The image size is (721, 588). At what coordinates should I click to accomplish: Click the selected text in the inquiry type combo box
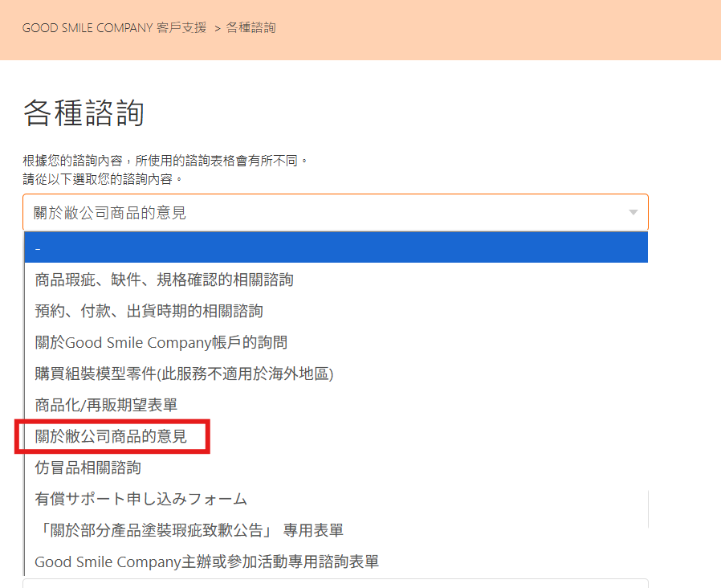[x=110, y=213]
